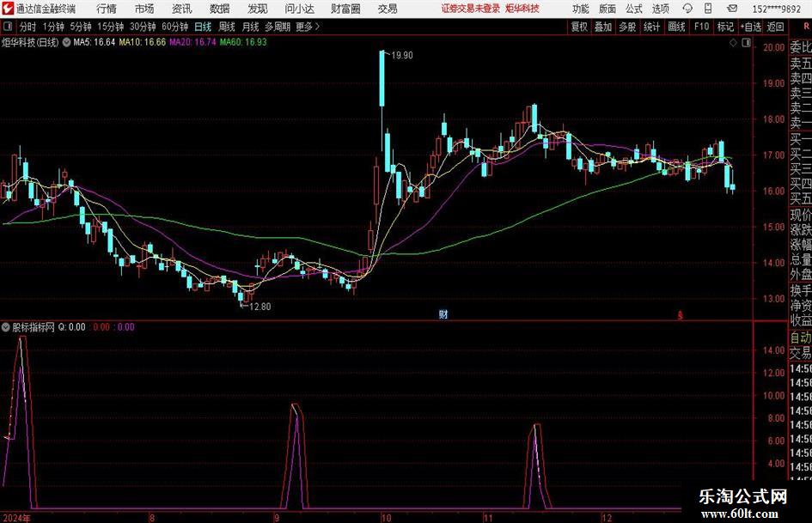The image size is (812, 523).
Task: Open the 功能 menu
Action: click(x=581, y=9)
